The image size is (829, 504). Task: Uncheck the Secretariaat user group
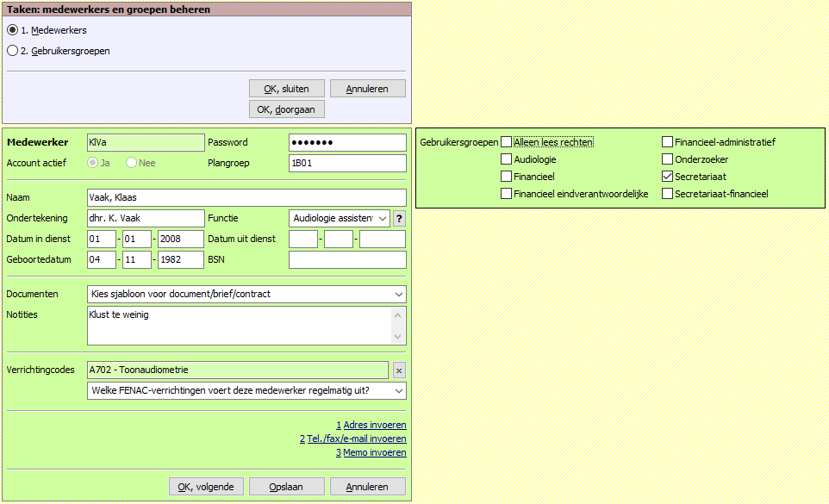(x=668, y=177)
